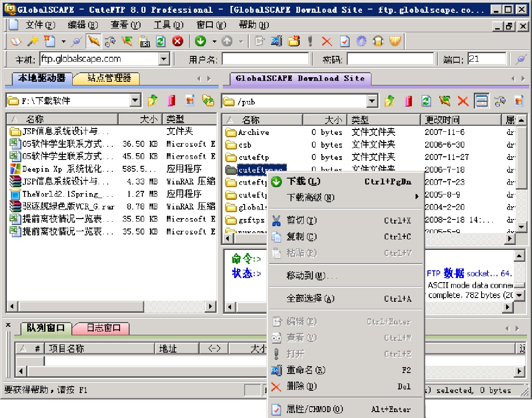This screenshot has width=532, height=418.
Task: Click the URL connect icon in main toolbar
Action: (x=145, y=42)
